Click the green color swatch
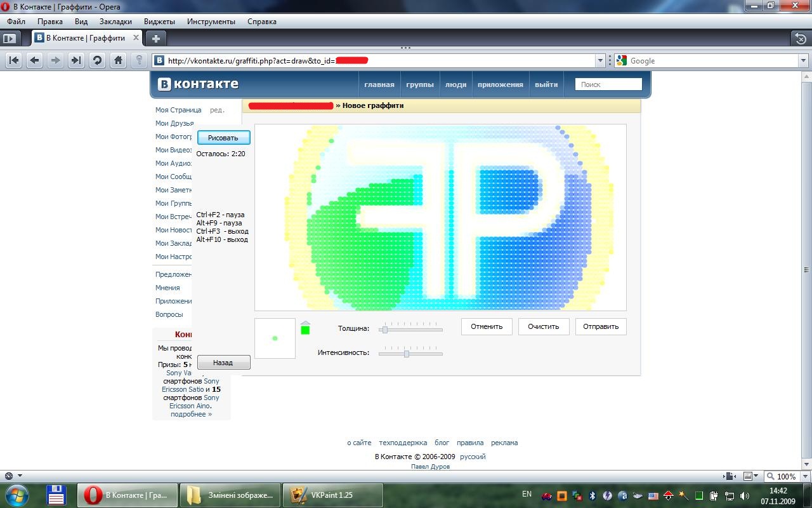The height and width of the screenshot is (508, 812). pos(305,330)
